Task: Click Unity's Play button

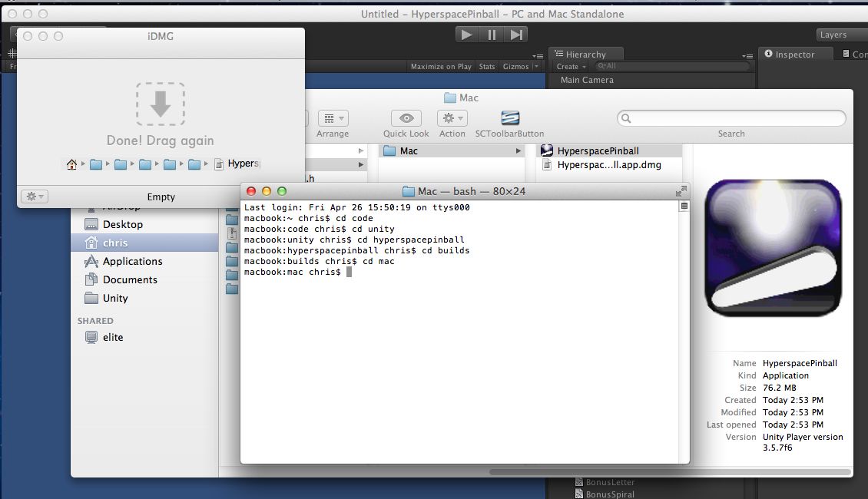Action: click(x=467, y=35)
